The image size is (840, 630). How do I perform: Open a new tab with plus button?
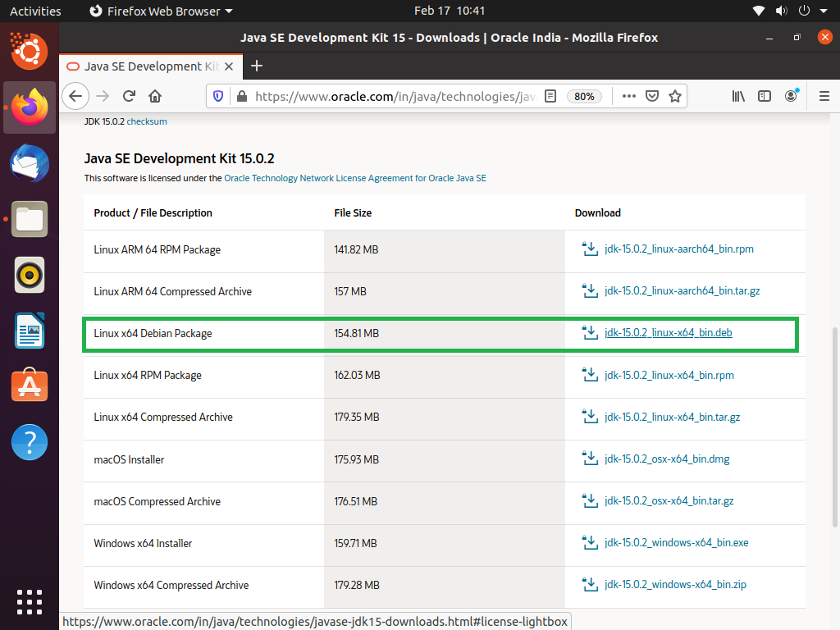point(257,66)
